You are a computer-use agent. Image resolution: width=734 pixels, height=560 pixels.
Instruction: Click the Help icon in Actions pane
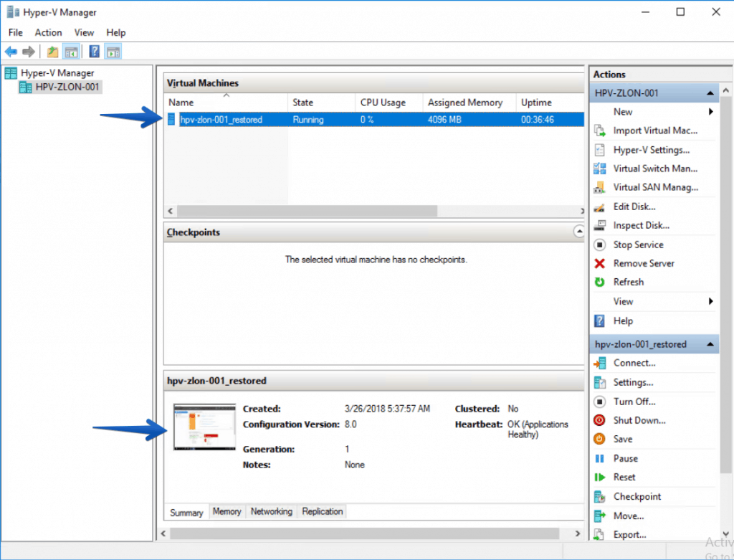pos(600,321)
